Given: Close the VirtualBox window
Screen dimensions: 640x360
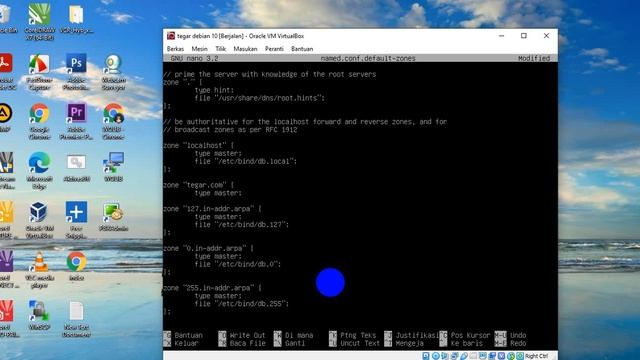Looking at the screenshot, I should click(546, 36).
